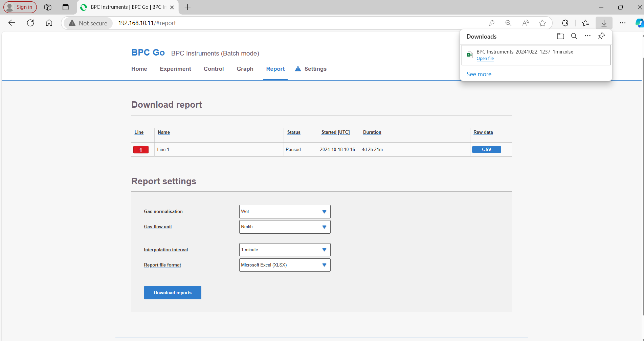This screenshot has height=341, width=644.
Task: Open the Interpolation interval dropdown
Action: point(285,250)
